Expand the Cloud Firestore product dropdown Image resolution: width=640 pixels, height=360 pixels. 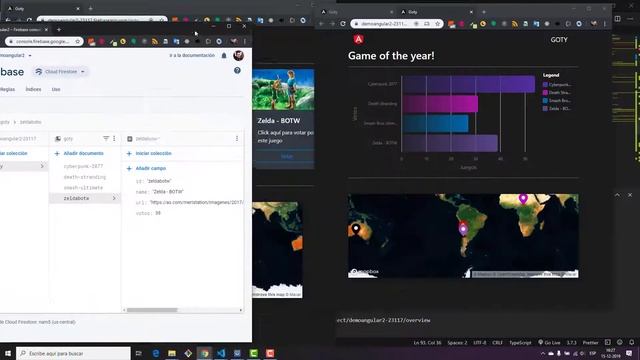click(60, 71)
